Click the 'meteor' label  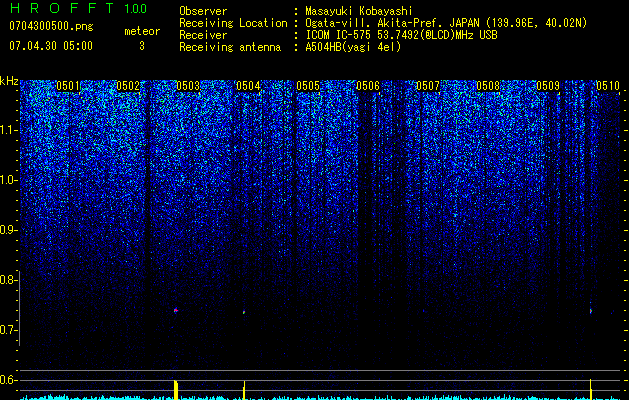pyautogui.click(x=142, y=31)
